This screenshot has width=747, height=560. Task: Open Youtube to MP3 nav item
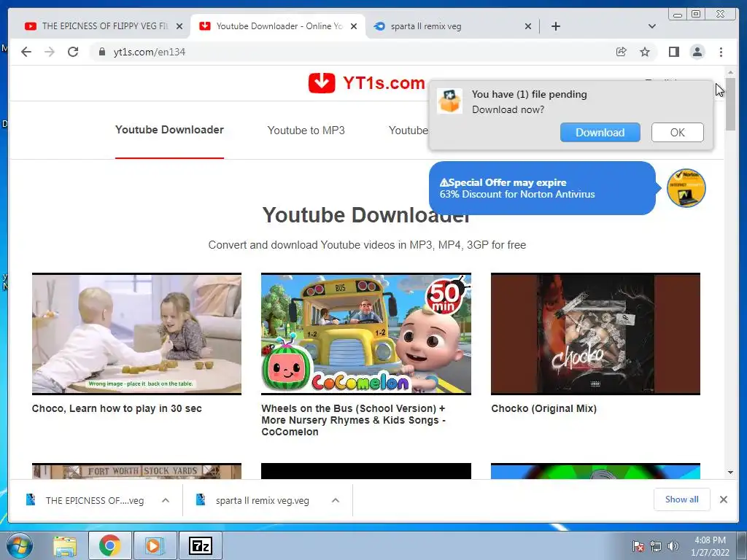pos(306,131)
